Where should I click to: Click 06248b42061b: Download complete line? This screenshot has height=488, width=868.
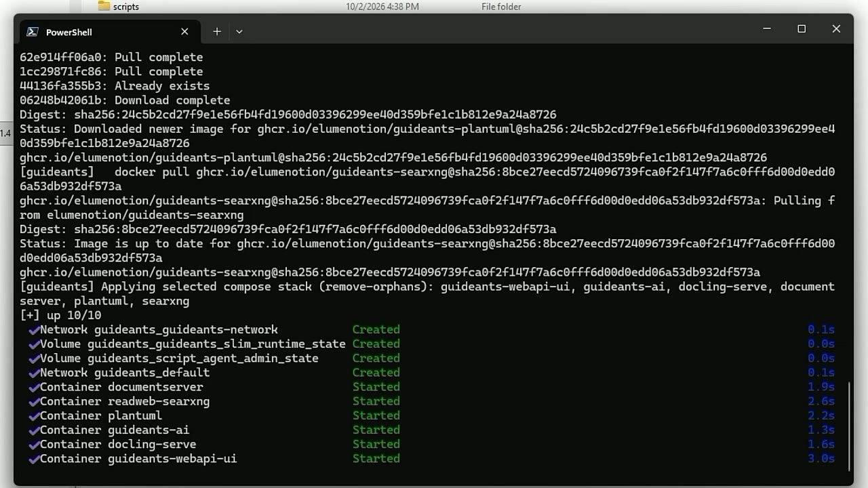125,100
